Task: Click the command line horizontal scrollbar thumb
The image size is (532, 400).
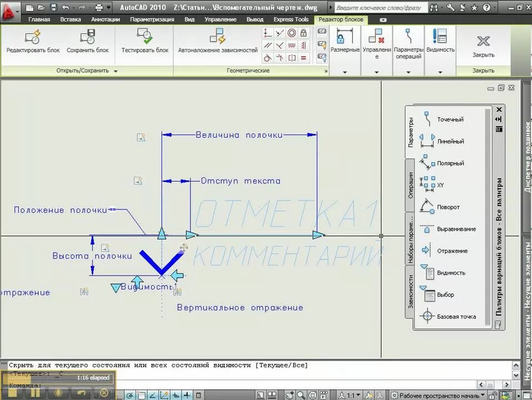Action: 490,384
